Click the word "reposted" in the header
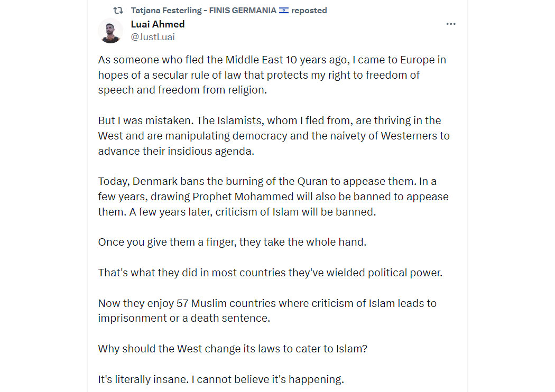Image resolution: width=555 pixels, height=392 pixels. 309,11
